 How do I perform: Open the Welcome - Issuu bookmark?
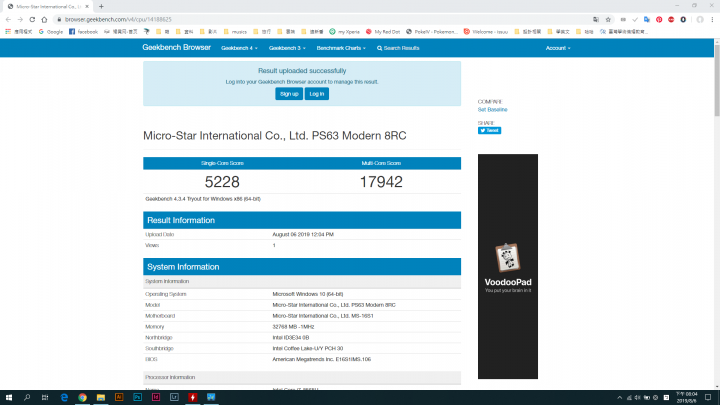pyautogui.click(x=485, y=32)
